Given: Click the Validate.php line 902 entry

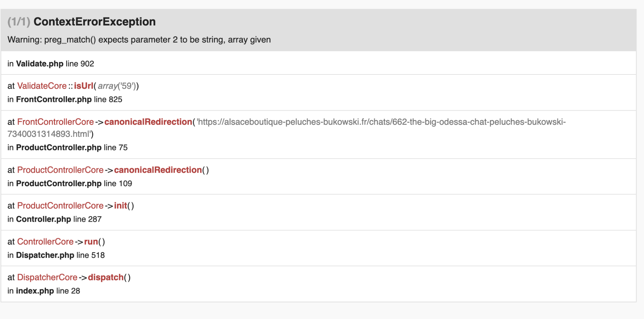Looking at the screenshot, I should (51, 64).
